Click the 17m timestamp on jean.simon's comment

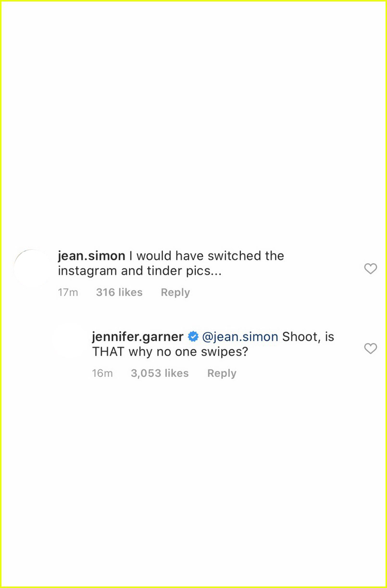(68, 292)
